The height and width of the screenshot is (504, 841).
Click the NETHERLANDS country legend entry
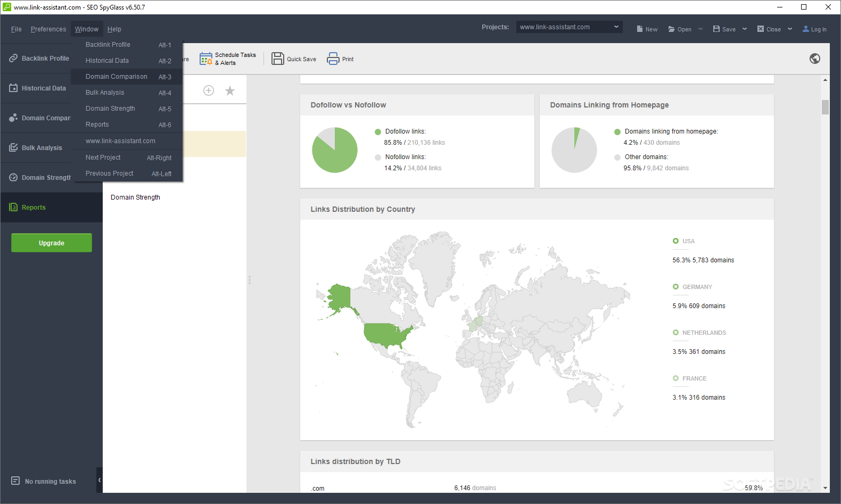coord(699,333)
